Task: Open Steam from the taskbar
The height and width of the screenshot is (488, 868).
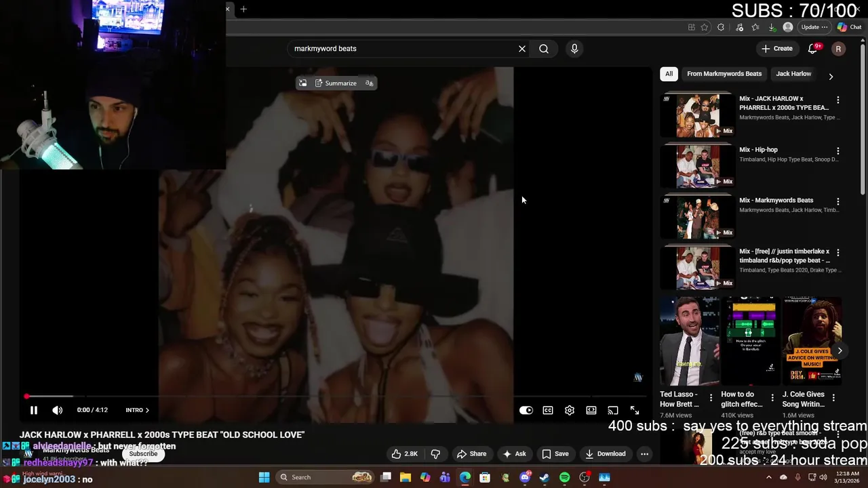Action: [x=545, y=477]
